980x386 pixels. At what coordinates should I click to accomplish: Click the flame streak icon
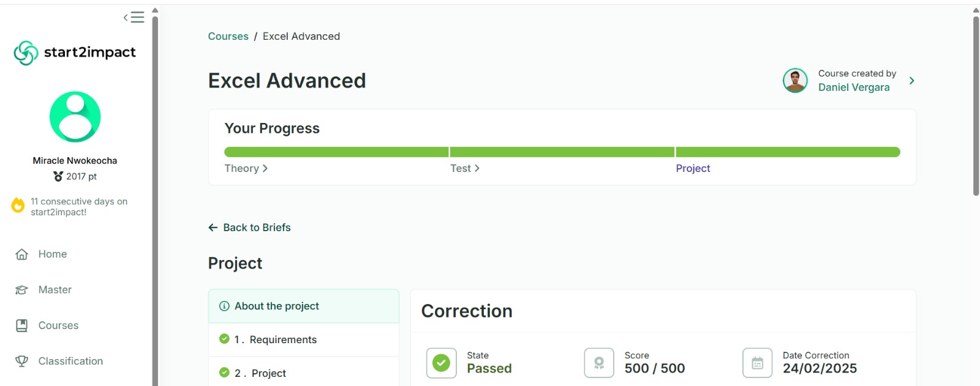[x=18, y=206]
